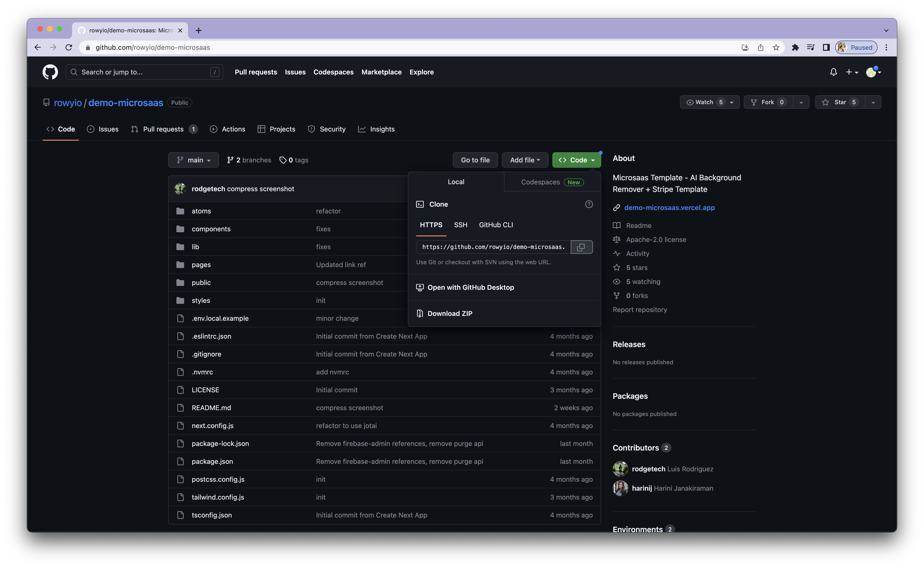The width and height of the screenshot is (924, 568).
Task: Copy the clone URL
Action: [581, 247]
